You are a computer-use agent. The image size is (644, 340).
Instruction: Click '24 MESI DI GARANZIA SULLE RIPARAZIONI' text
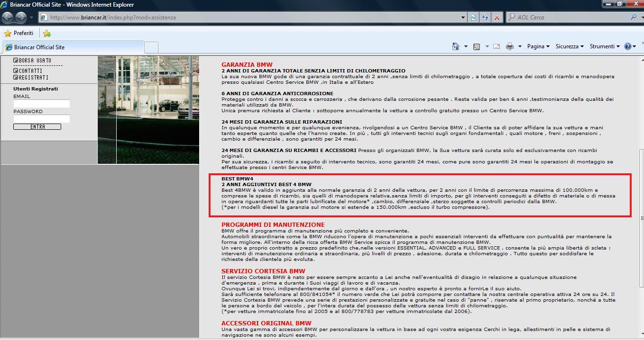pos(282,122)
